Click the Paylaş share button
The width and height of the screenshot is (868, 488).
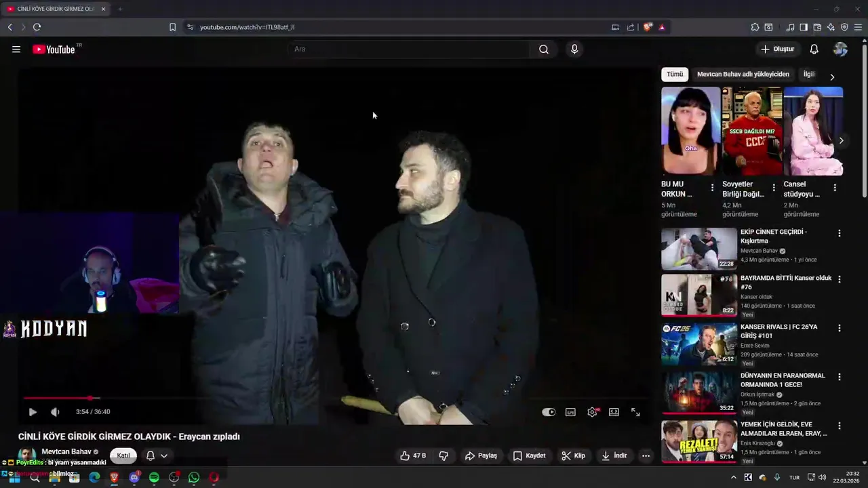tap(481, 456)
